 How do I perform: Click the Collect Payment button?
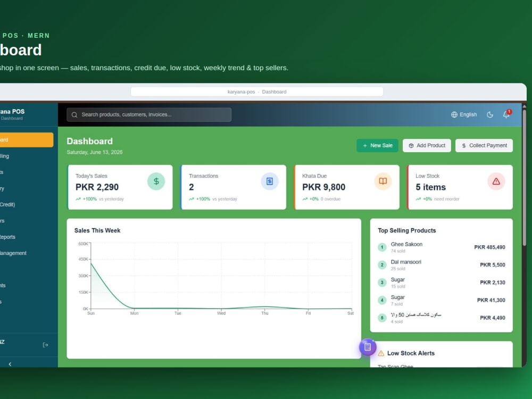[484, 146]
